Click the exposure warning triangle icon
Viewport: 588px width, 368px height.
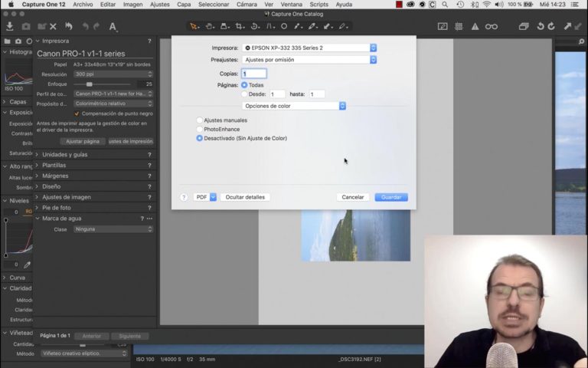click(x=475, y=26)
